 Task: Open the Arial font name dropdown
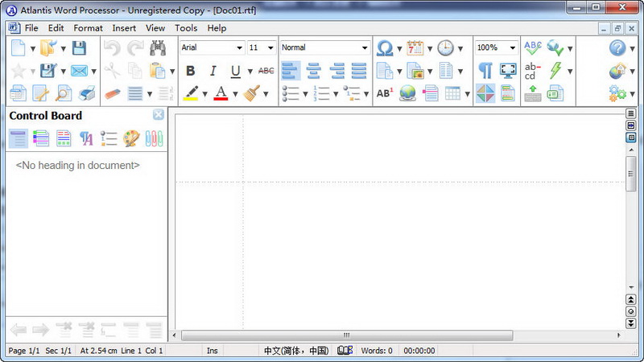click(x=239, y=47)
